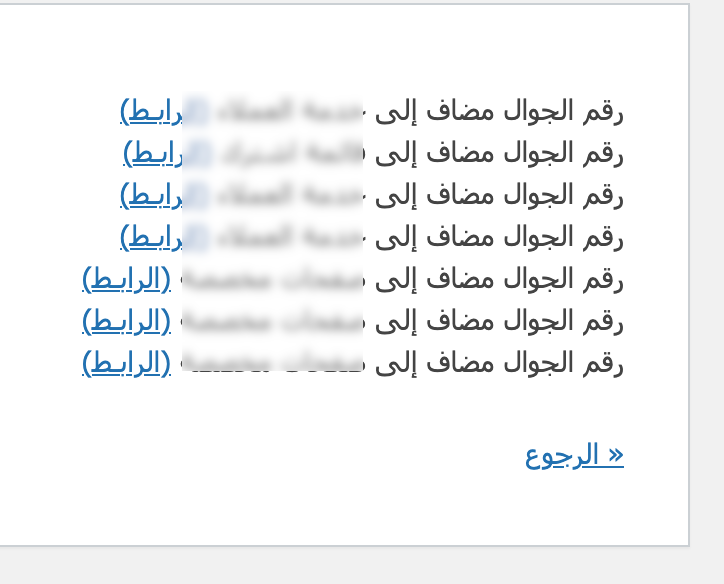
Task: Click الرابط link in the fifth row
Action: click(x=127, y=279)
